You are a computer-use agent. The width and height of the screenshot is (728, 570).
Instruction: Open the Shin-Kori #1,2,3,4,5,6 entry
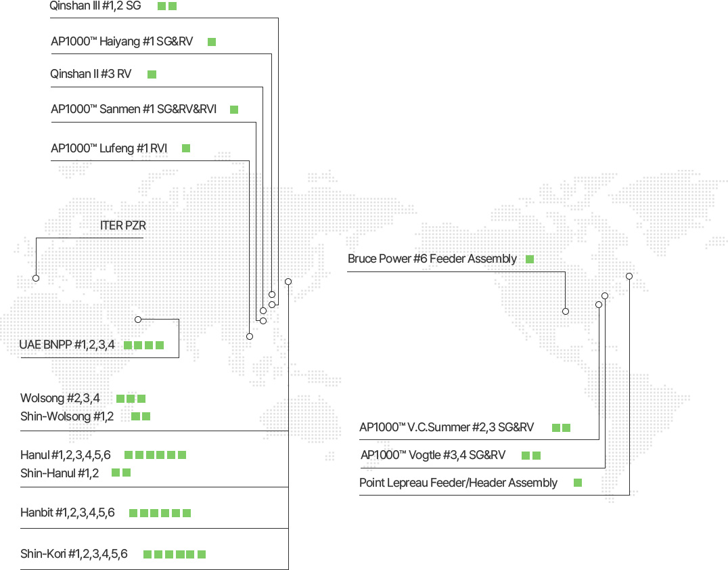[74, 554]
